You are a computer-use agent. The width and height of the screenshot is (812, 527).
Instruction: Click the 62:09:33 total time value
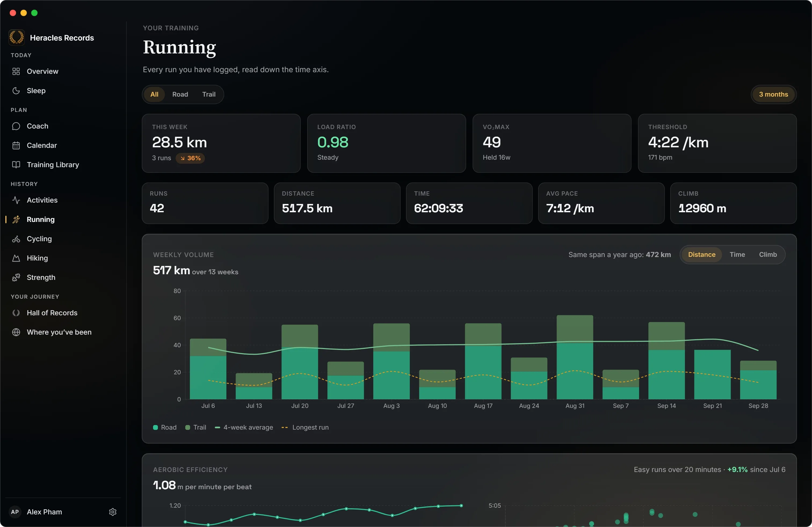click(x=438, y=208)
